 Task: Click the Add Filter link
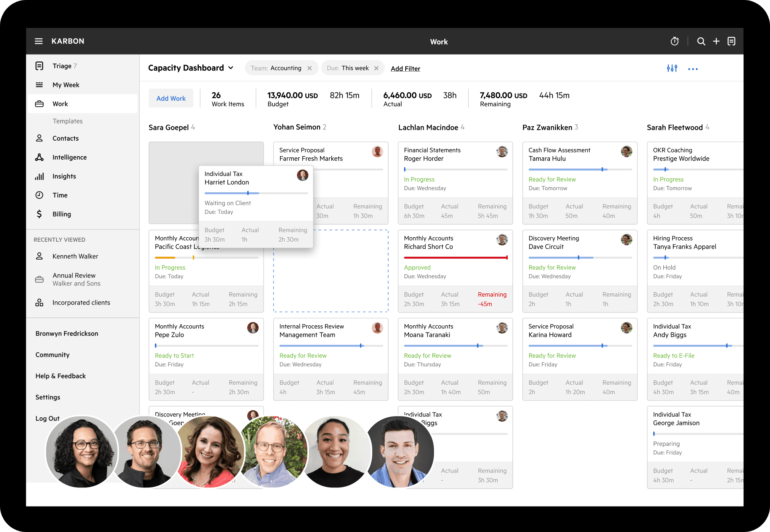(x=405, y=68)
